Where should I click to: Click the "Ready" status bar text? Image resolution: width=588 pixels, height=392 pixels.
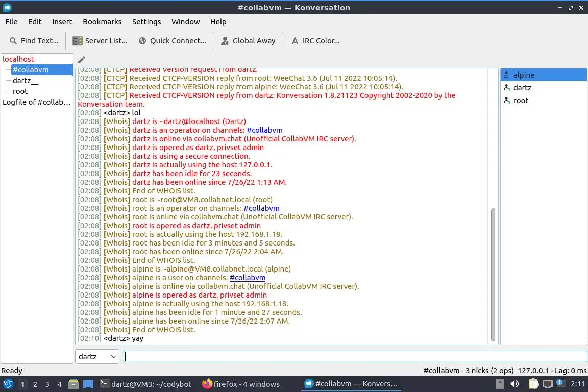click(x=12, y=371)
